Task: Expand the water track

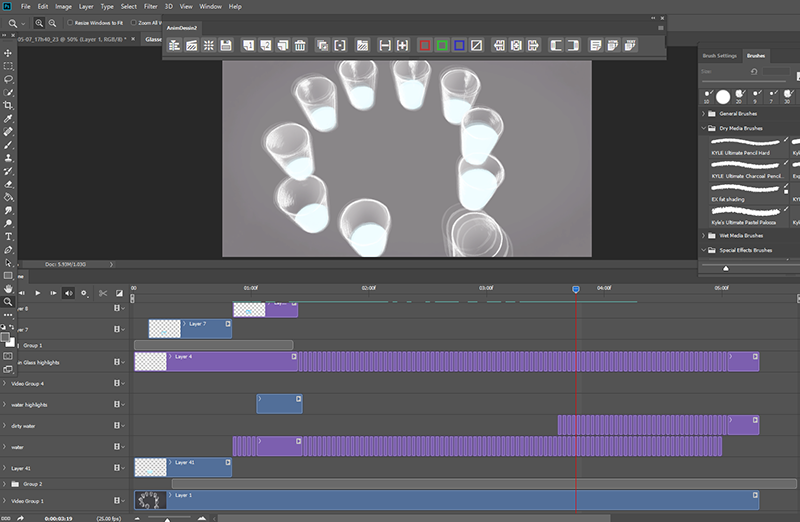Action: point(5,446)
